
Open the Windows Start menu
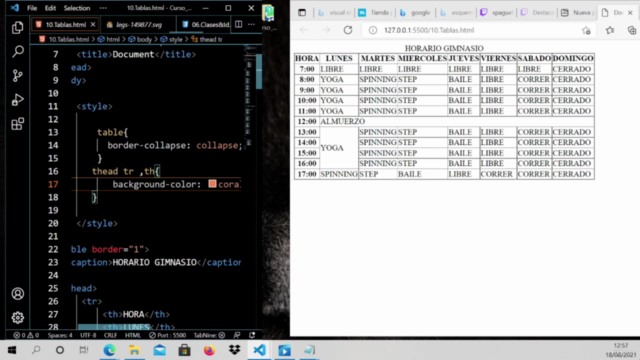12,350
